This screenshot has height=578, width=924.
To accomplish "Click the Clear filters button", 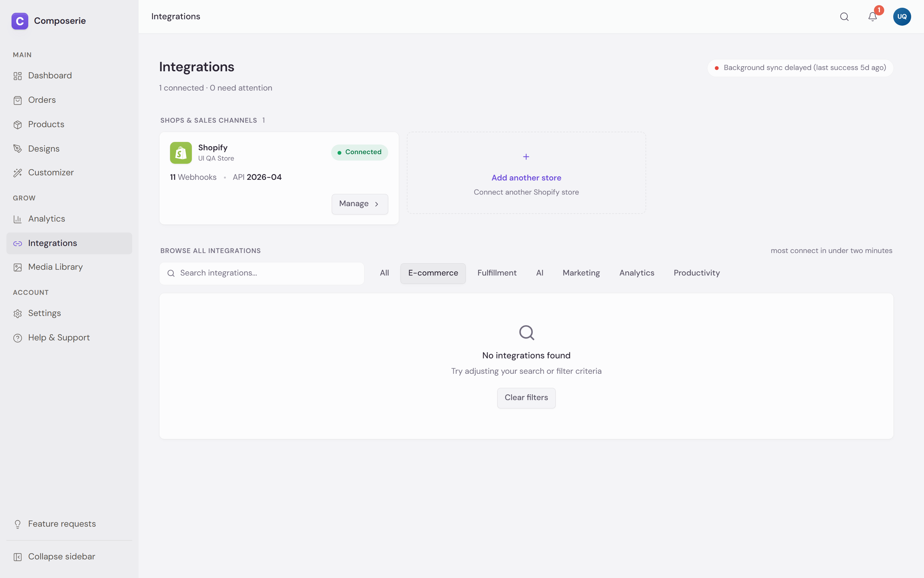I will coord(526,398).
